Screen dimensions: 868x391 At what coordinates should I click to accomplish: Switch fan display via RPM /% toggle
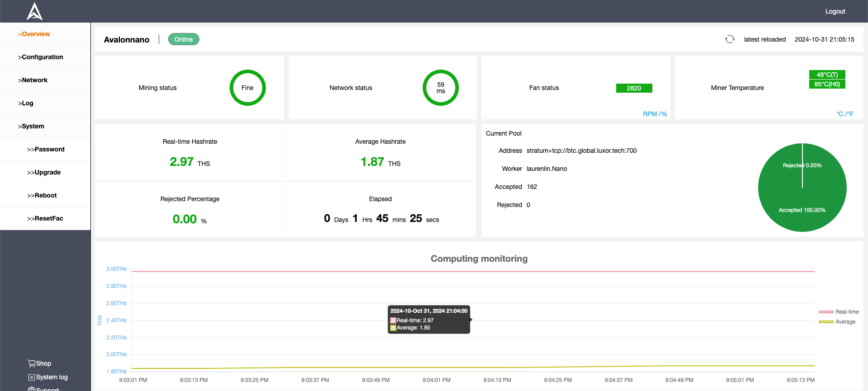[x=655, y=114]
